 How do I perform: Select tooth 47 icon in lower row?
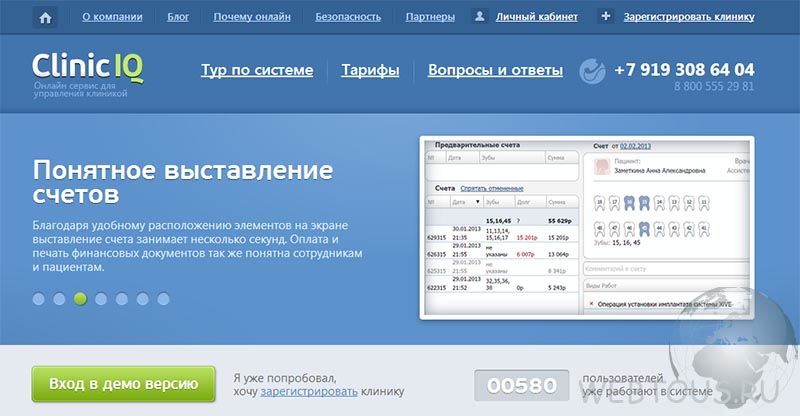click(x=614, y=229)
